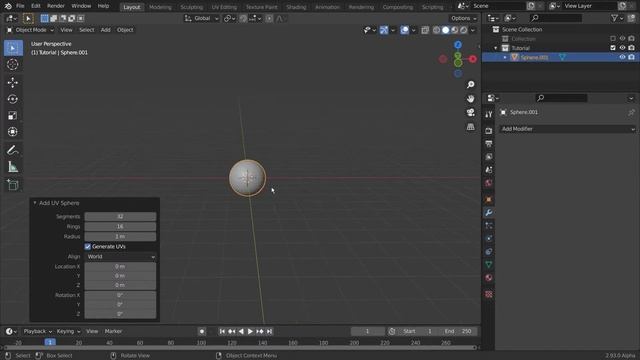The width and height of the screenshot is (640, 360).
Task: Open the Edit menu
Action: click(x=36, y=6)
